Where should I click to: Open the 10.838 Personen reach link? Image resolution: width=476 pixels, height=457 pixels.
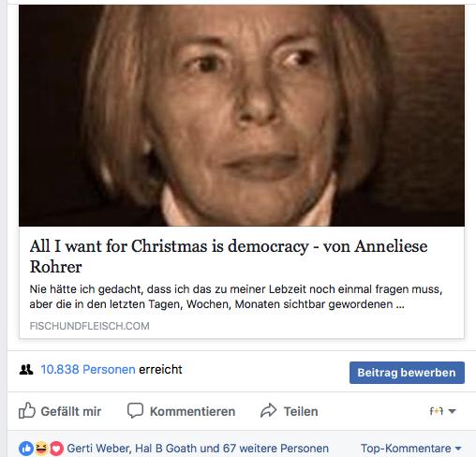click(x=88, y=370)
